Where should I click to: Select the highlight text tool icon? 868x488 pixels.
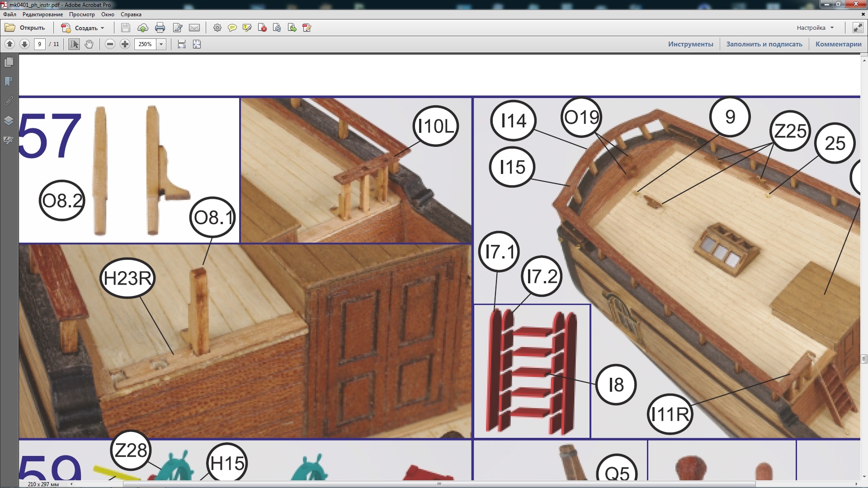(x=247, y=28)
